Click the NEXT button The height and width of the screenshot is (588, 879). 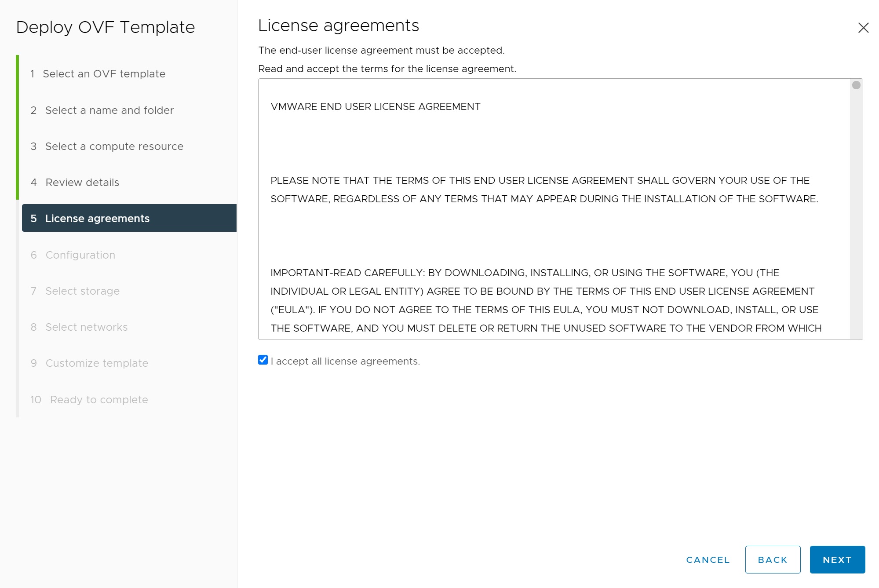(837, 559)
